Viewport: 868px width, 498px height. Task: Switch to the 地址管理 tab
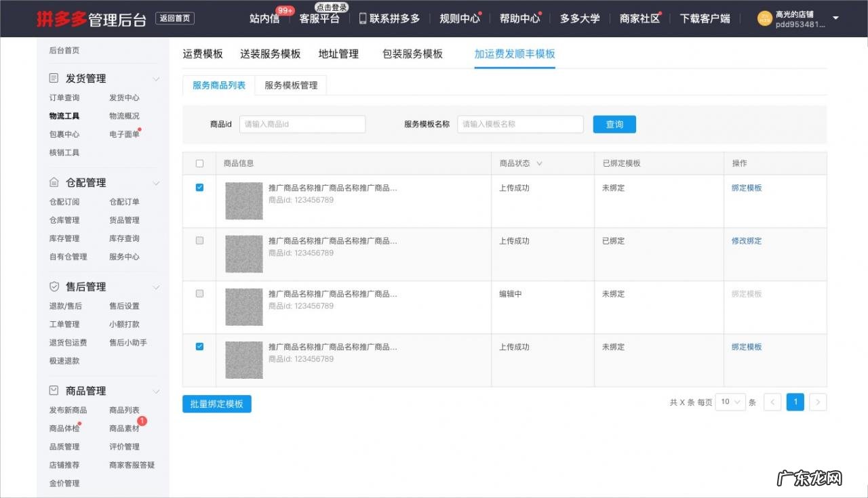click(x=338, y=54)
